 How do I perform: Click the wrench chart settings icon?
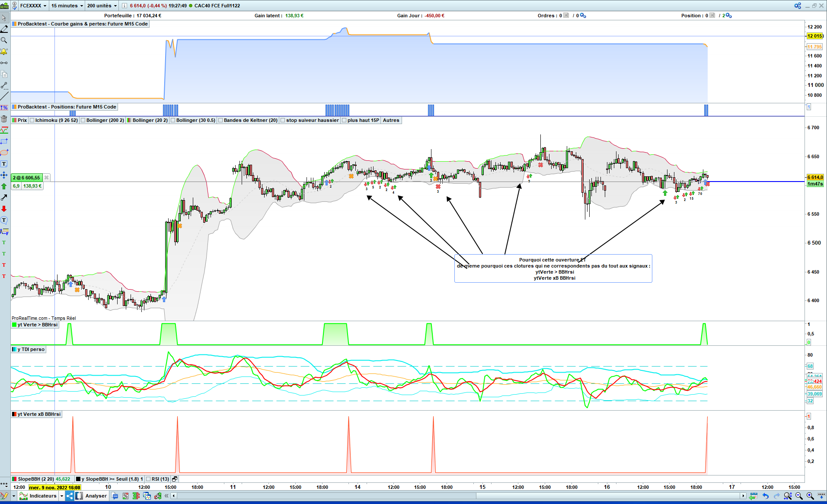click(158, 496)
